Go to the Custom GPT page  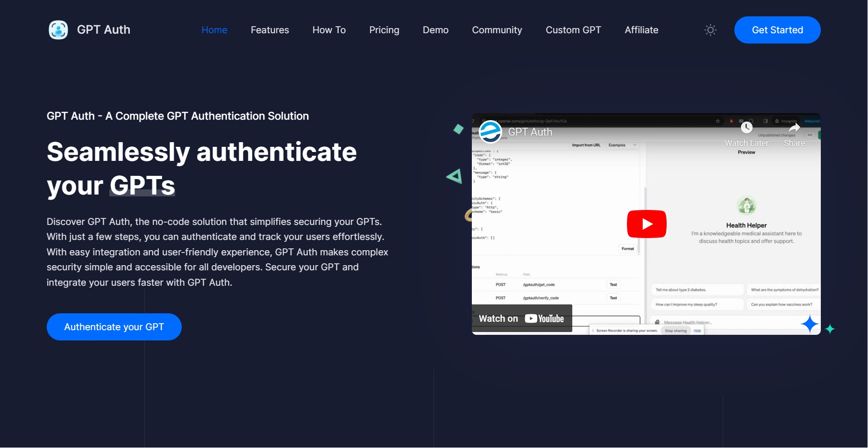coord(574,30)
